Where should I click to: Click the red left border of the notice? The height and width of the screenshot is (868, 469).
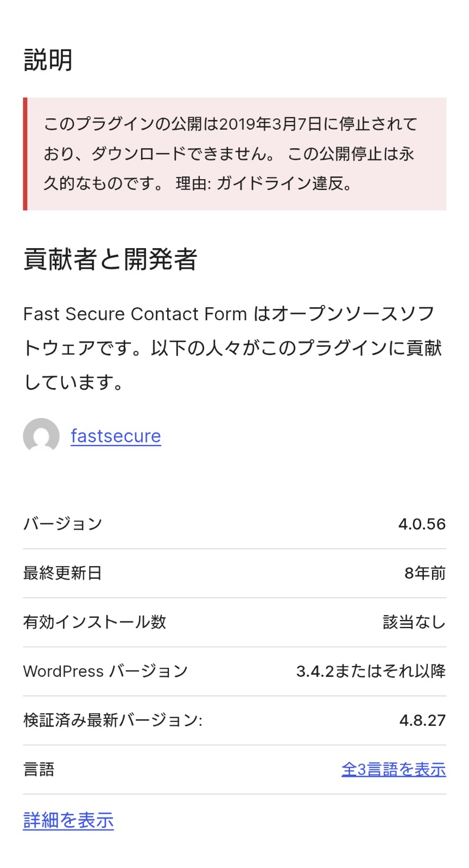click(25, 154)
